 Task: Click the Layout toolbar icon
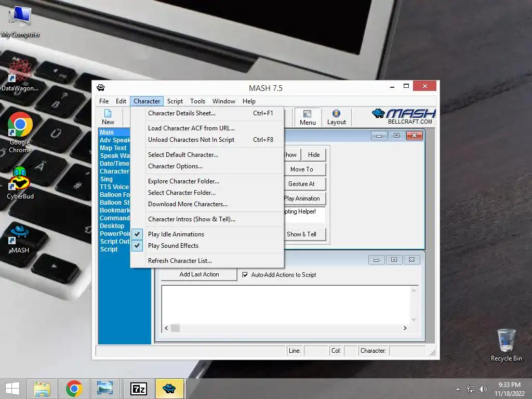click(336, 117)
